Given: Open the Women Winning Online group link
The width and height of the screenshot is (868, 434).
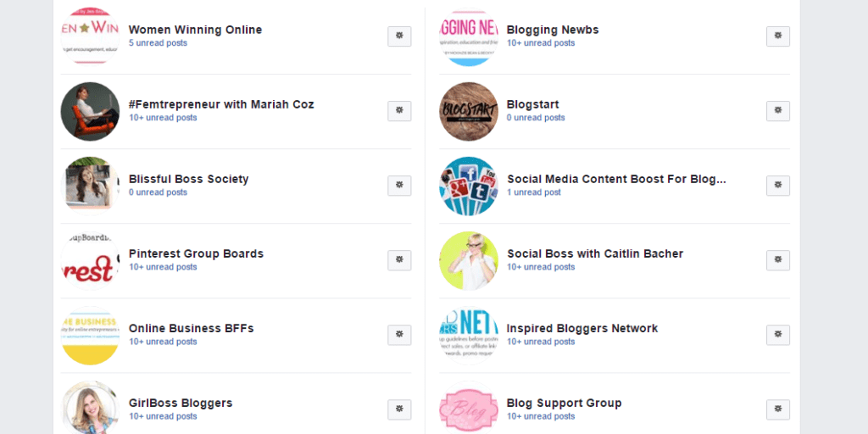Looking at the screenshot, I should (196, 30).
